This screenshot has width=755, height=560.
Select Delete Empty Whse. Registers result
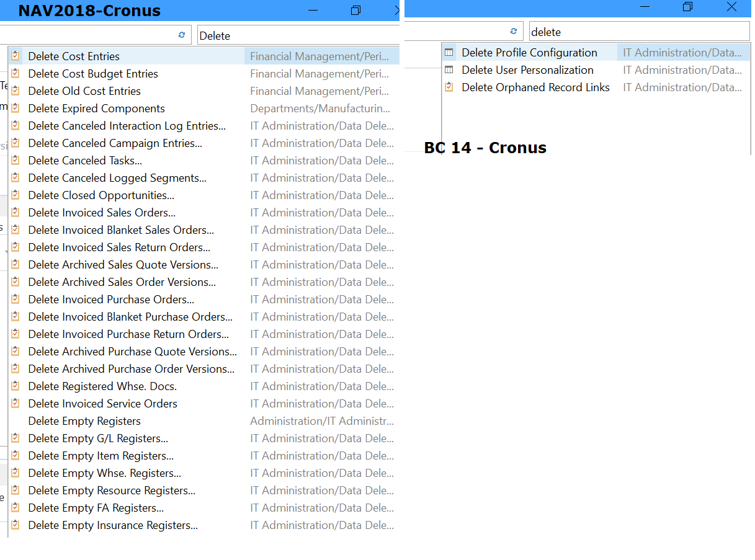(x=203, y=473)
